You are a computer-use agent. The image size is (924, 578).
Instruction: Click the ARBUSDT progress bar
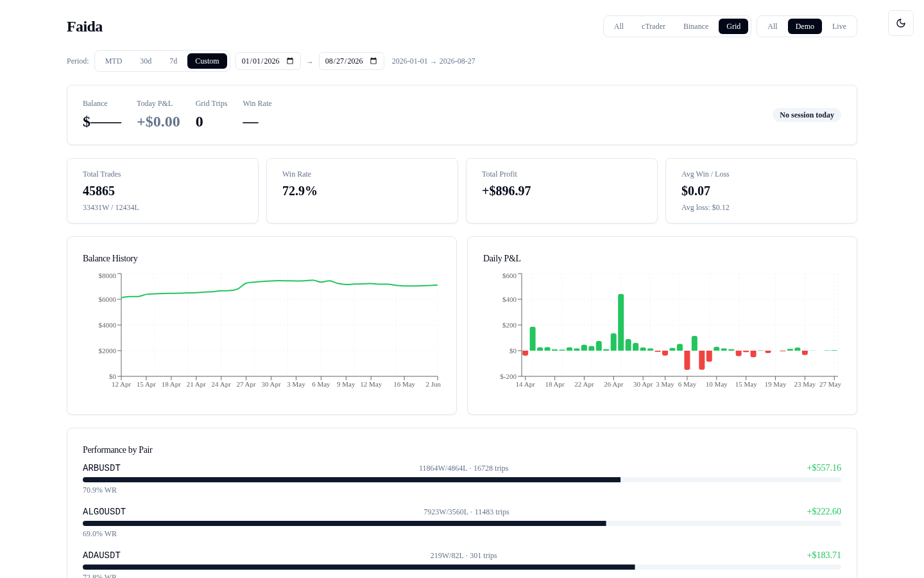462,480
